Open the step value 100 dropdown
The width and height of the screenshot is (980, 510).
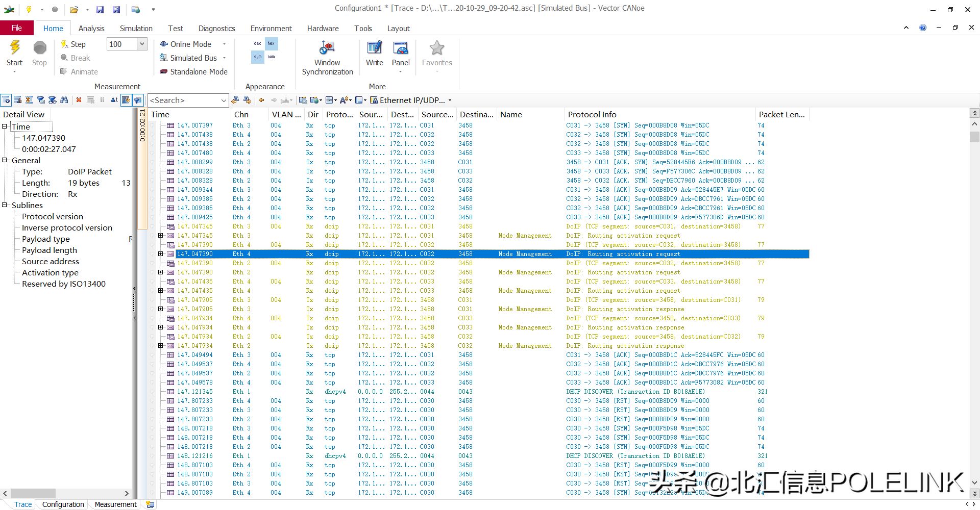point(142,44)
